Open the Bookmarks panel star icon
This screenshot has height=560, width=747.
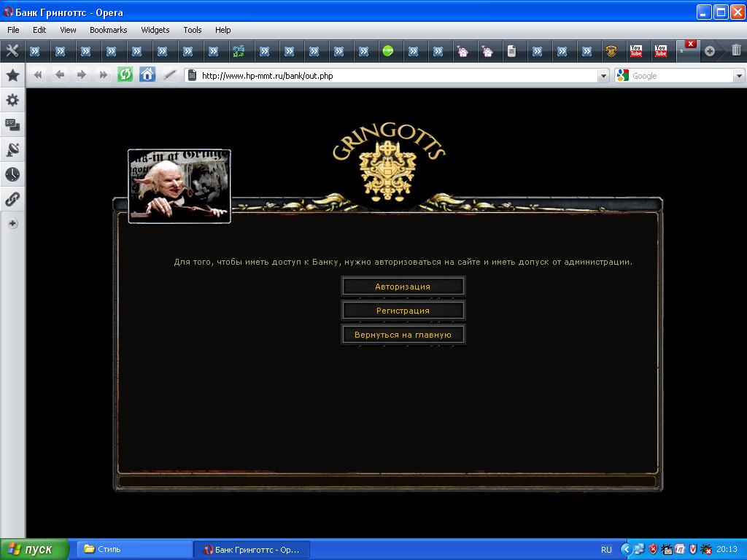coord(12,75)
